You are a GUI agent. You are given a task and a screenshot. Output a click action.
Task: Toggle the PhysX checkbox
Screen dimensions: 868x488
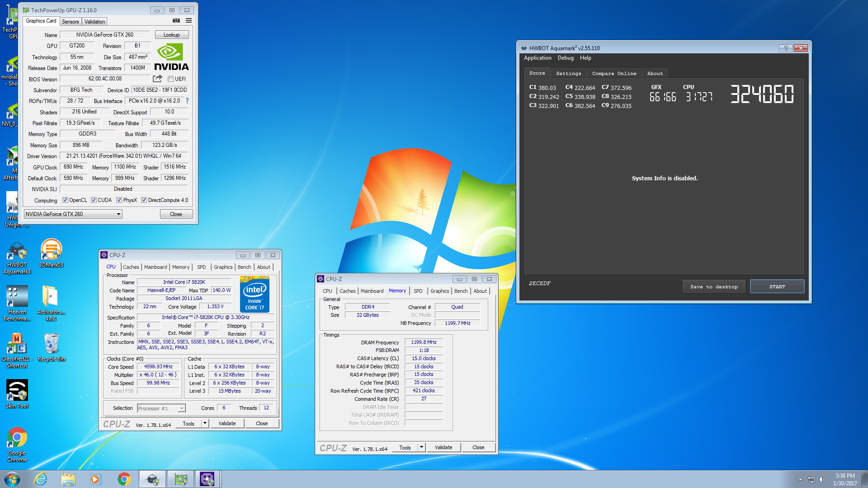click(119, 200)
